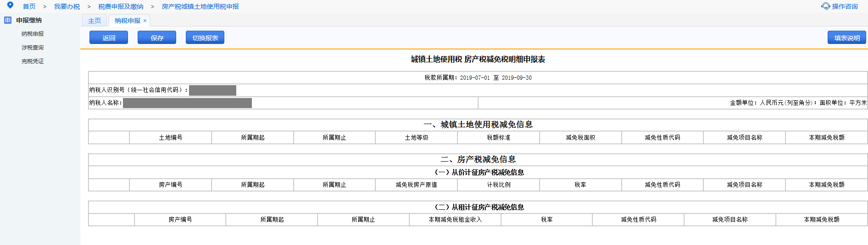The width and height of the screenshot is (868, 245).
Task: Click the 本期减免税租金收入 column header
Action: point(455,219)
